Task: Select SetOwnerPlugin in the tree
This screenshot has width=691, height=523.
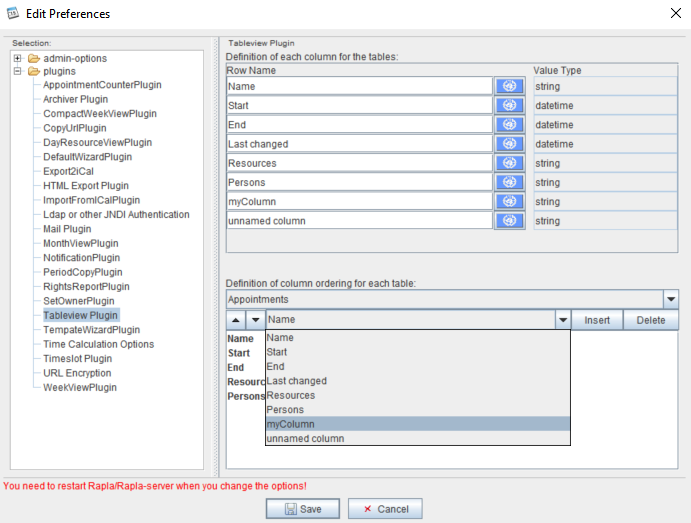Action: [78, 301]
